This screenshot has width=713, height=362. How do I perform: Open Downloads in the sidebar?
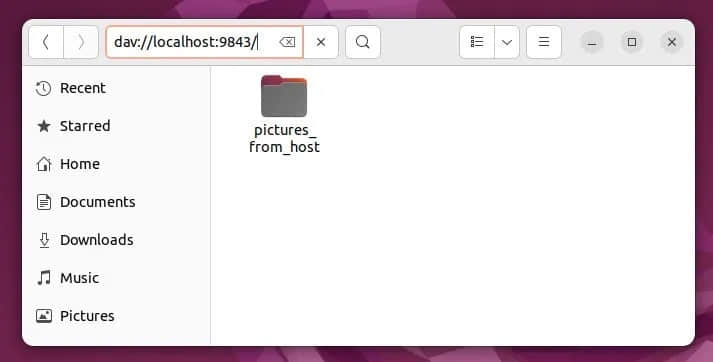[x=116, y=240]
